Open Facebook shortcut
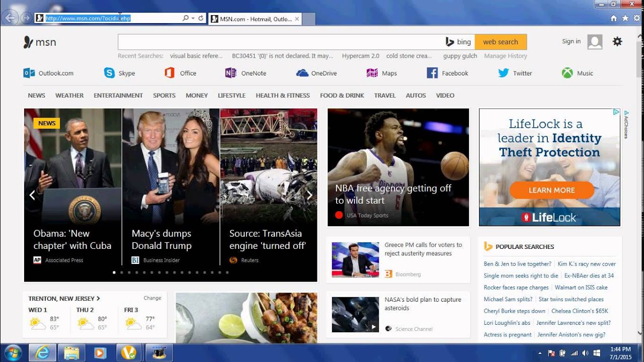This screenshot has width=644, height=362. 447,73
